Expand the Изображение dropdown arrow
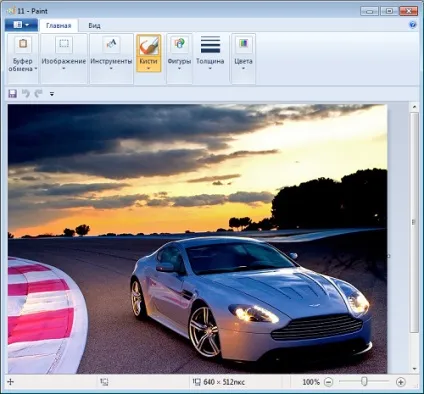Viewport: 424px width, 394px height. [x=64, y=69]
